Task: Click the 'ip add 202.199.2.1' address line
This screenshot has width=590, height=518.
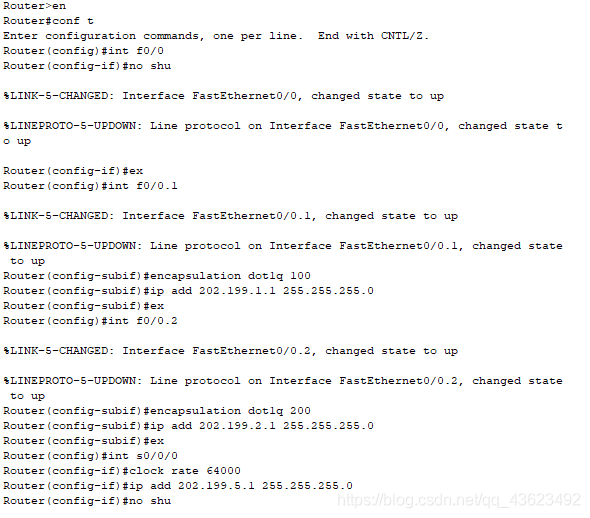Action: (x=189, y=426)
